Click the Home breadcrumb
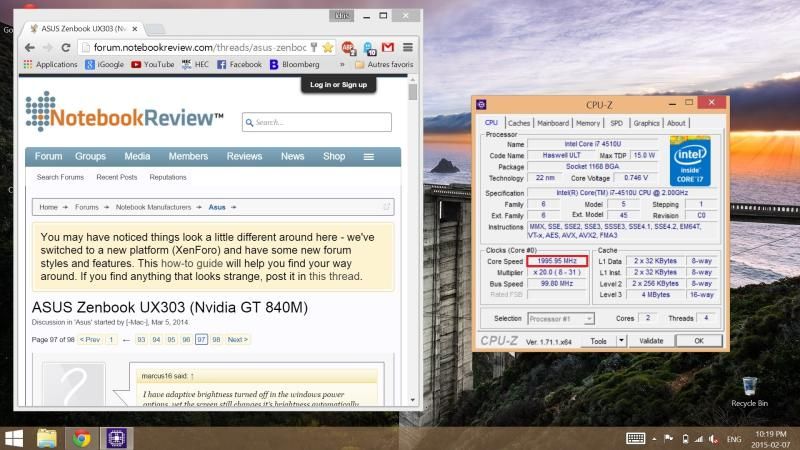This screenshot has height=450, width=800. click(x=48, y=207)
